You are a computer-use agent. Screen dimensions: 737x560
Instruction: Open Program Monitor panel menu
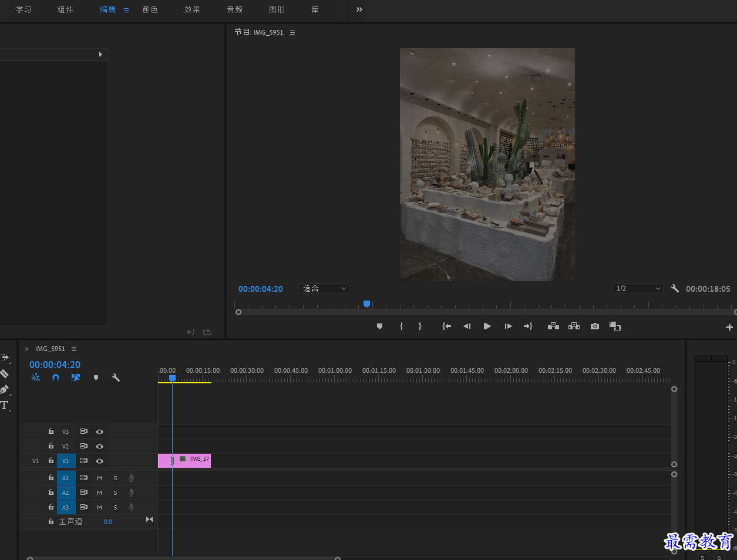click(x=292, y=32)
